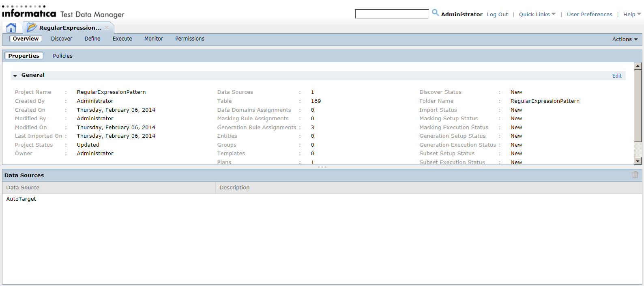Image resolution: width=644 pixels, height=286 pixels.
Task: Click the Generation Rule Assignments value 3
Action: (x=313, y=128)
